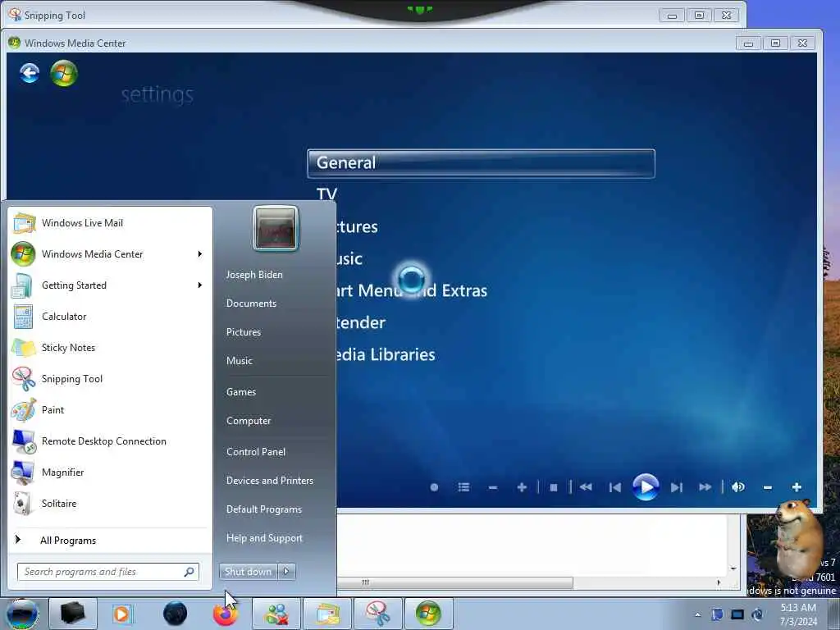Launch Firefox from the taskbar
Viewport: 840px width, 630px height.
(x=226, y=614)
